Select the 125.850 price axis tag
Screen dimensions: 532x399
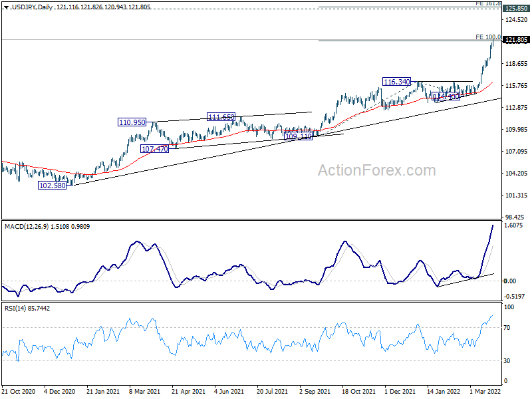point(517,9)
